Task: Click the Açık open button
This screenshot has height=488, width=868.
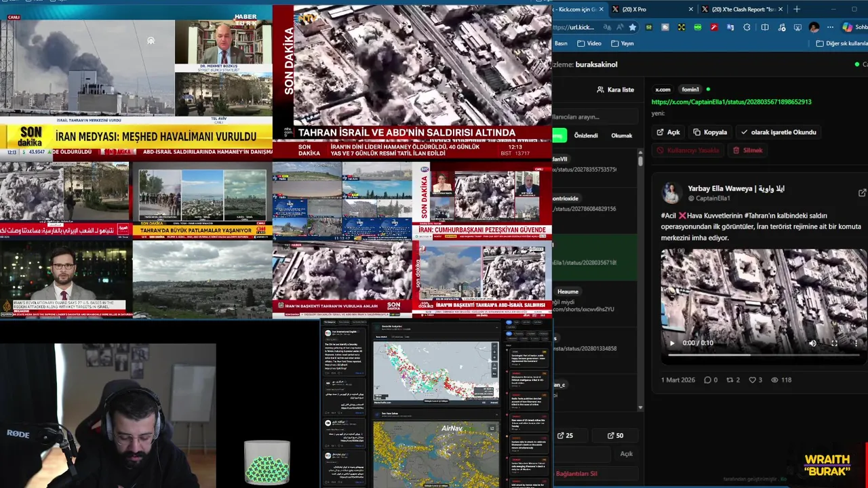Action: pyautogui.click(x=668, y=132)
